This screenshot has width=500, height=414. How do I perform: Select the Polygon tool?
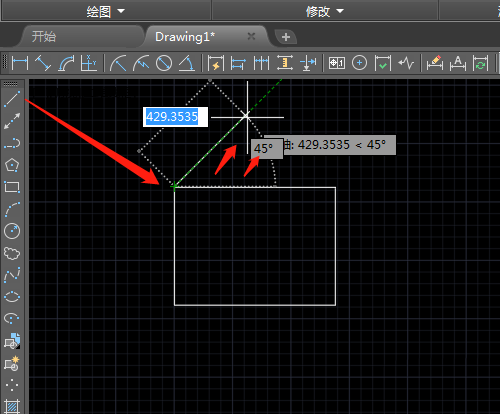12,165
